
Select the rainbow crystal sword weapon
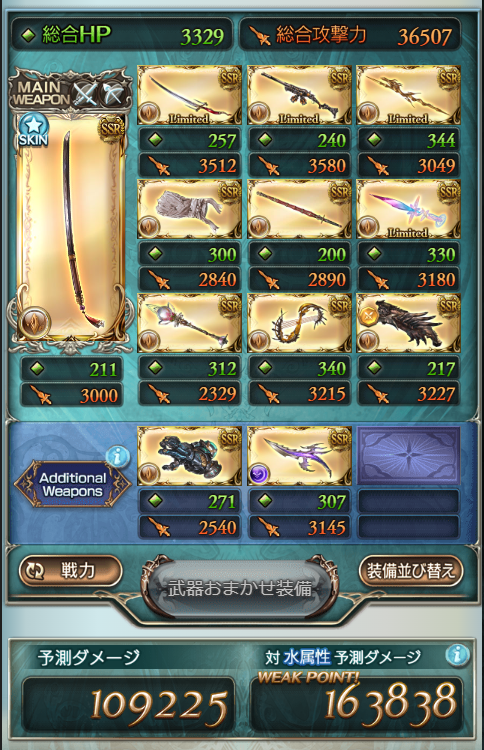point(408,209)
